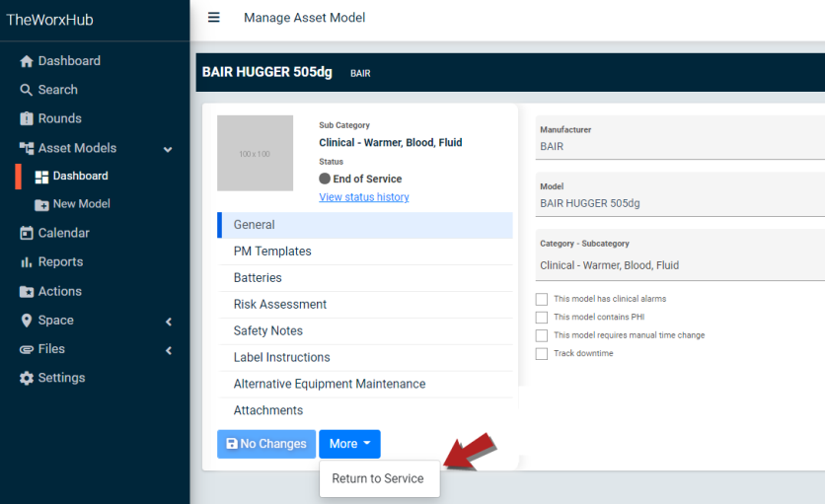Expand the Space submenu arrow
This screenshot has height=504, width=825.
point(169,322)
